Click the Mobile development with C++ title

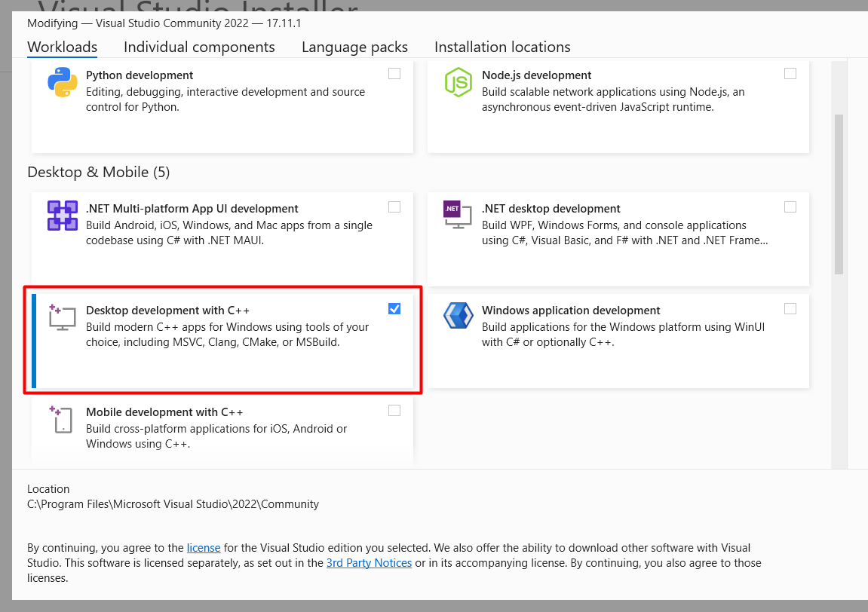tap(164, 412)
